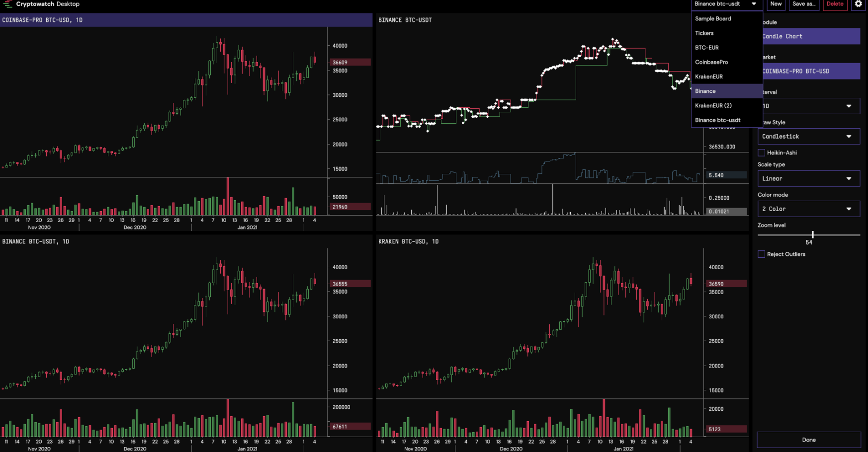Open the Draw Style dropdown showing Candlestick

[808, 136]
